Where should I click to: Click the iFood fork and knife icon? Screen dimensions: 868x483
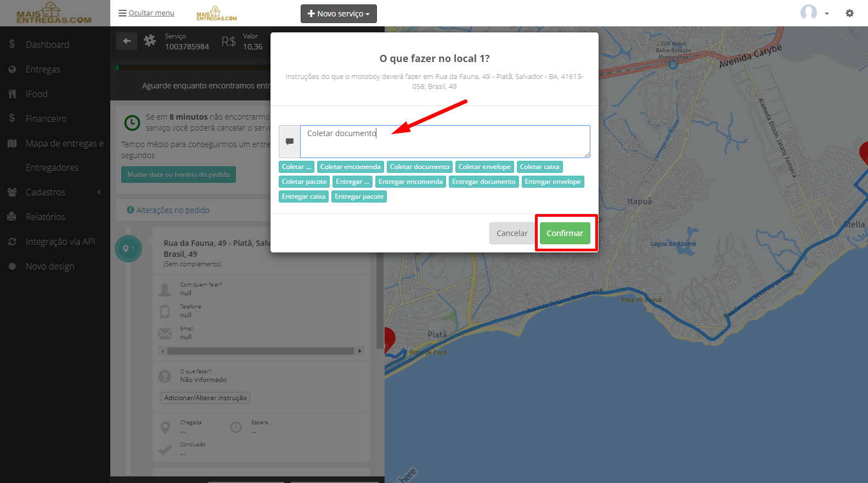point(12,94)
